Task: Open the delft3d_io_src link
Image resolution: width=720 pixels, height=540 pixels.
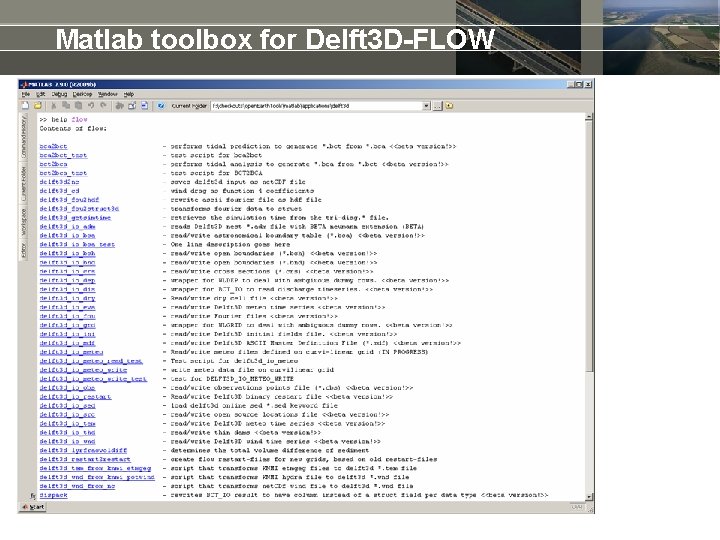Action: [x=68, y=415]
